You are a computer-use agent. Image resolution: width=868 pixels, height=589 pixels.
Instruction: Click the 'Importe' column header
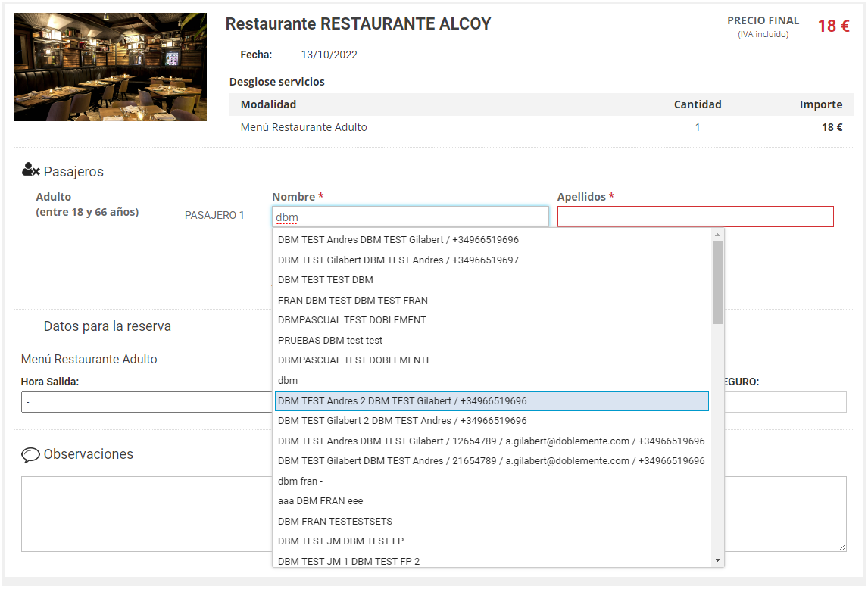pos(821,104)
